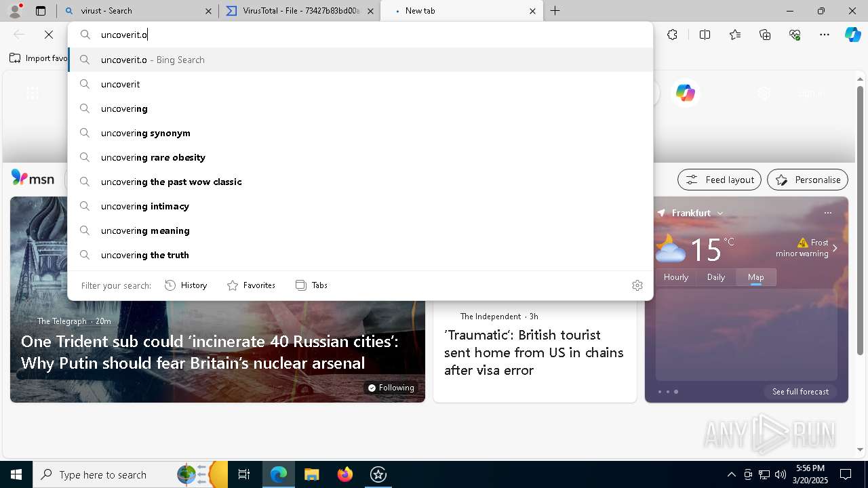Viewport: 868px width, 488px height.
Task: Click the Windows taskbar search box
Action: point(130,474)
